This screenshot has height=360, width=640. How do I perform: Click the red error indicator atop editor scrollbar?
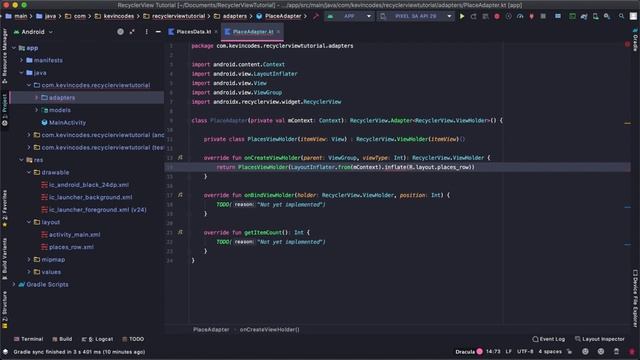(x=627, y=44)
